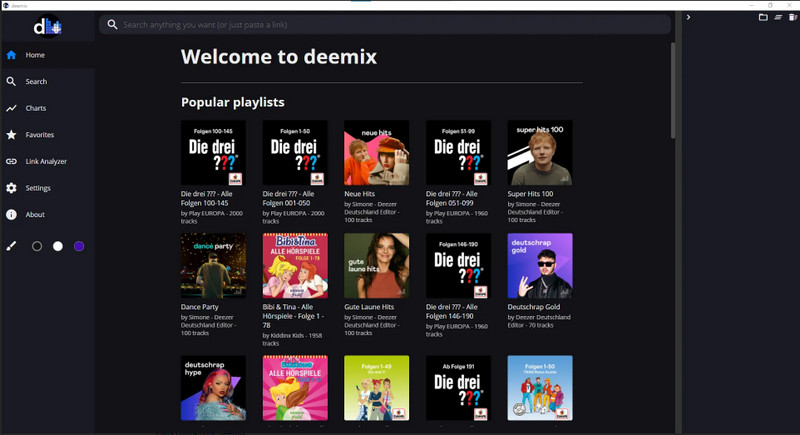
Task: Click the About info icon
Action: [x=11, y=215]
